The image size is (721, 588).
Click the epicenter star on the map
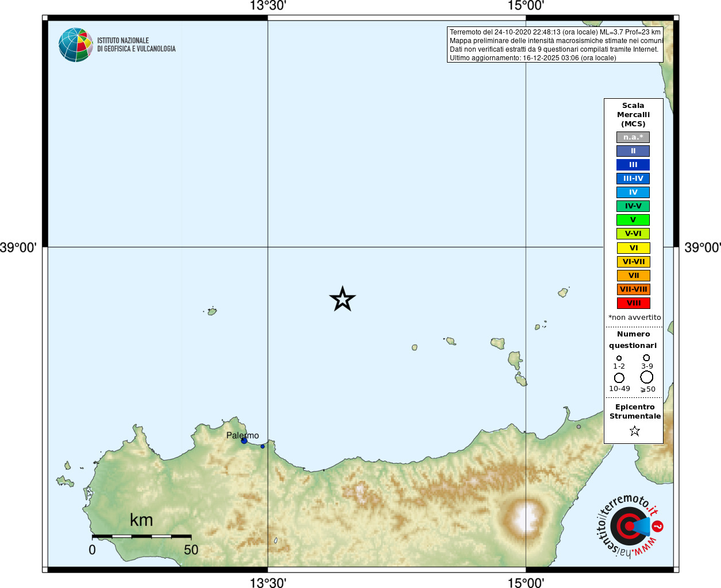pyautogui.click(x=342, y=299)
